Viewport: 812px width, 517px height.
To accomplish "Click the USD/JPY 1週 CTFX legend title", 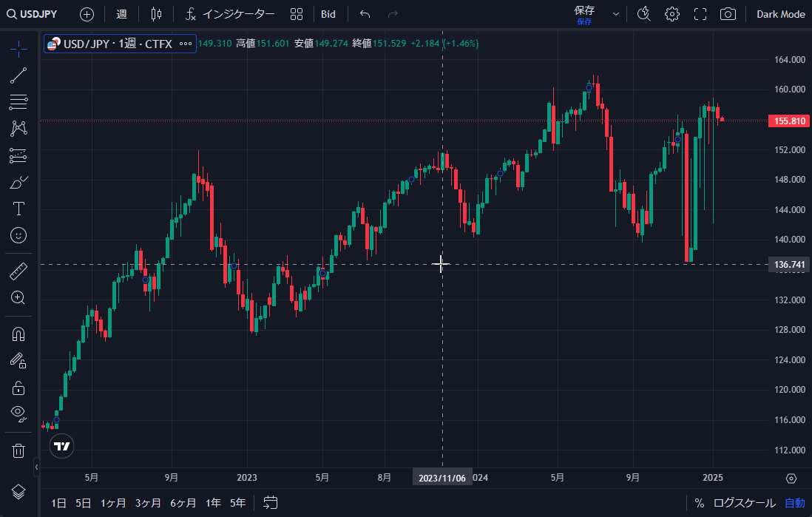I will point(118,44).
